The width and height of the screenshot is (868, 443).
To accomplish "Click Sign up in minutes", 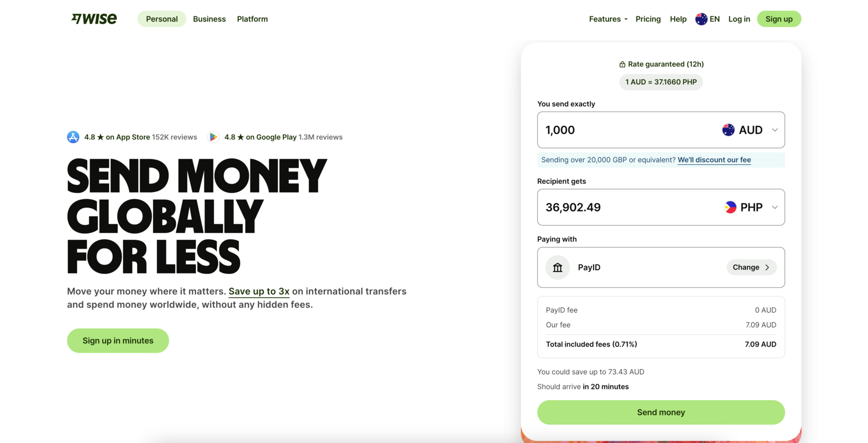I will (118, 340).
